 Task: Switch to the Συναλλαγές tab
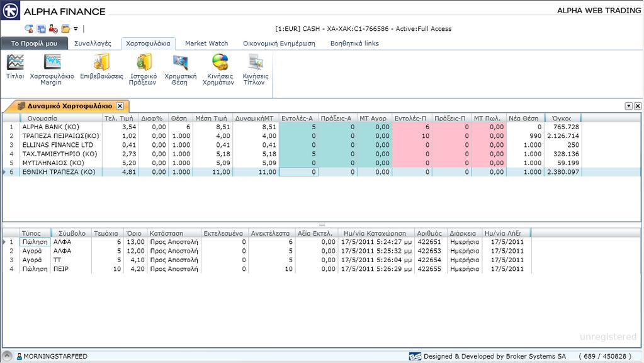pyautogui.click(x=93, y=43)
